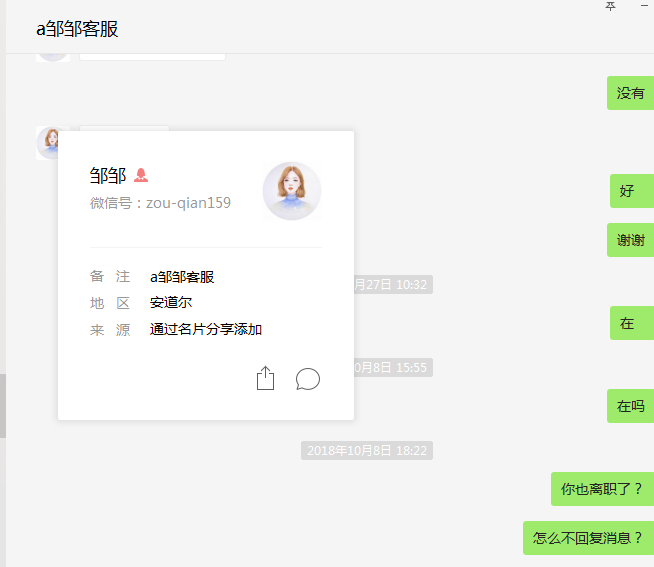Click the send message speech bubble icon

click(x=308, y=379)
